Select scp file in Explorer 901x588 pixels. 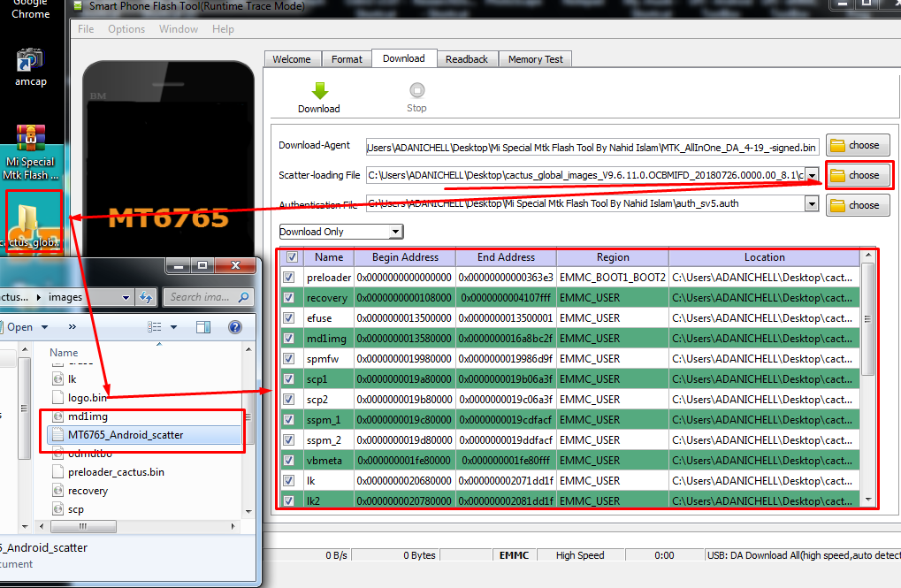click(75, 509)
